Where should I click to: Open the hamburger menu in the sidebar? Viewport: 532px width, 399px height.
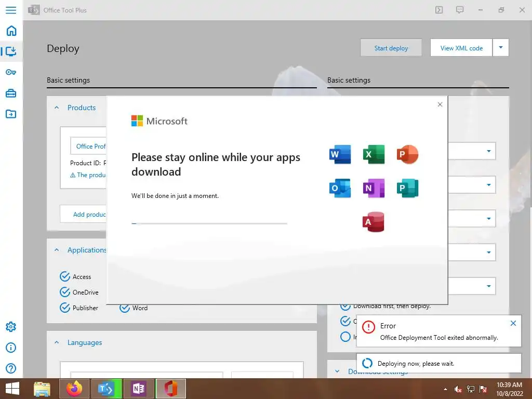[11, 10]
